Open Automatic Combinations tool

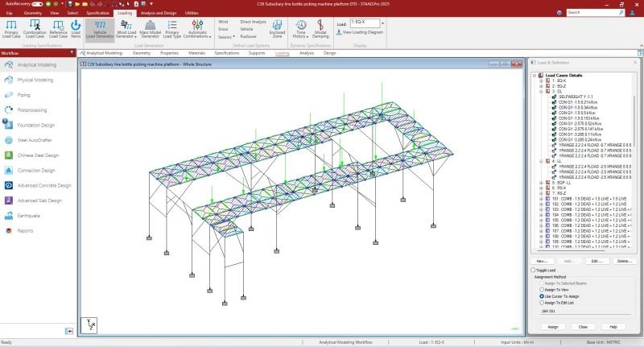pyautogui.click(x=197, y=29)
